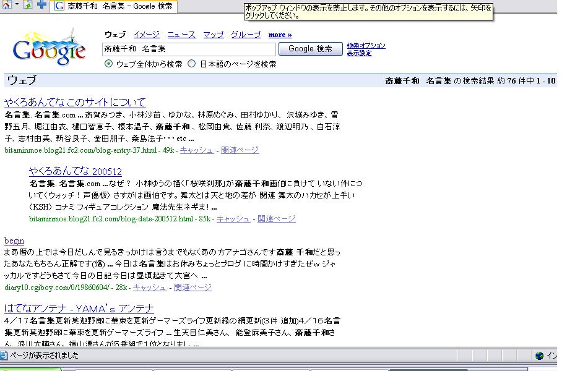Viewport: 588px width, 371px height.
Task: Click the home page icon
Action: [7, 5]
